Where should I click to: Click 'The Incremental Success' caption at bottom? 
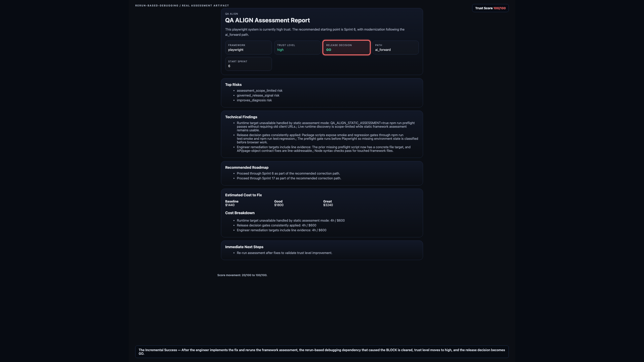click(322, 352)
